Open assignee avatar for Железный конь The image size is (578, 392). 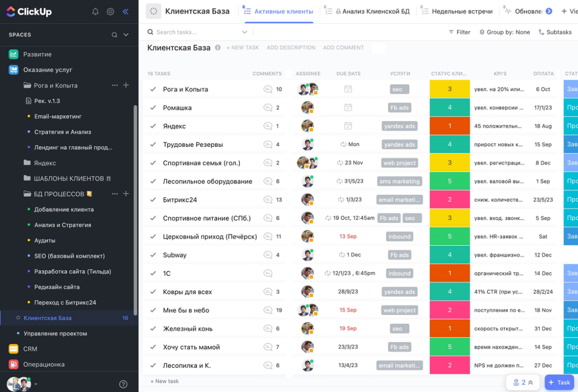point(308,329)
